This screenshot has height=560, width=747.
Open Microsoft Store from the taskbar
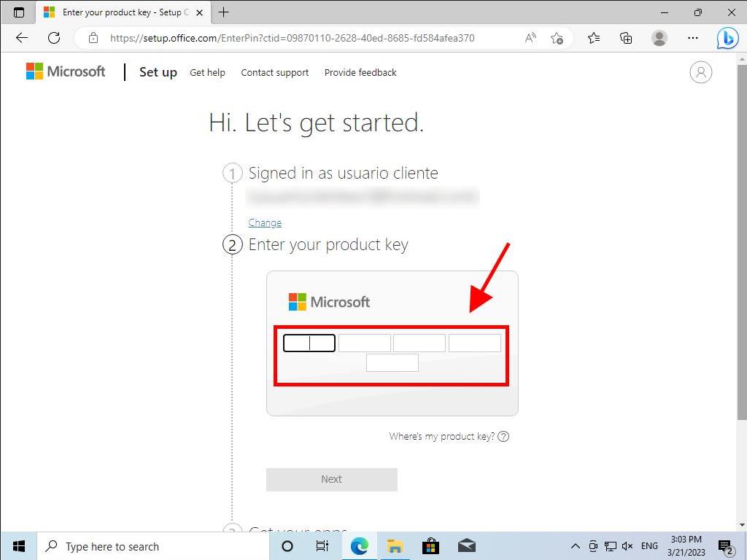pos(430,545)
